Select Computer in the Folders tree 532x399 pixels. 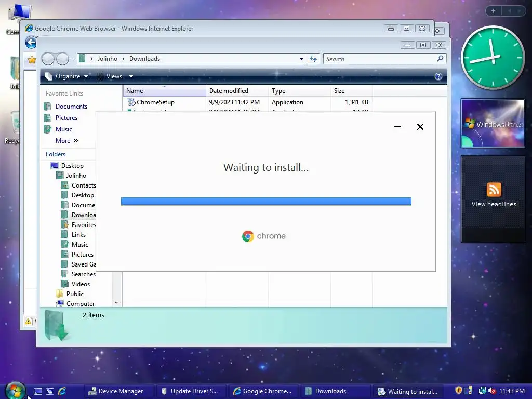tap(81, 303)
